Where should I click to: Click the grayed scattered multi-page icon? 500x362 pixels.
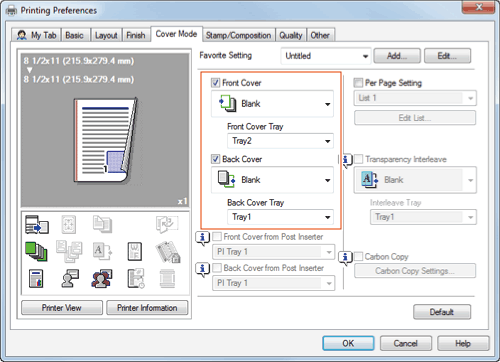pyautogui.click(x=69, y=251)
